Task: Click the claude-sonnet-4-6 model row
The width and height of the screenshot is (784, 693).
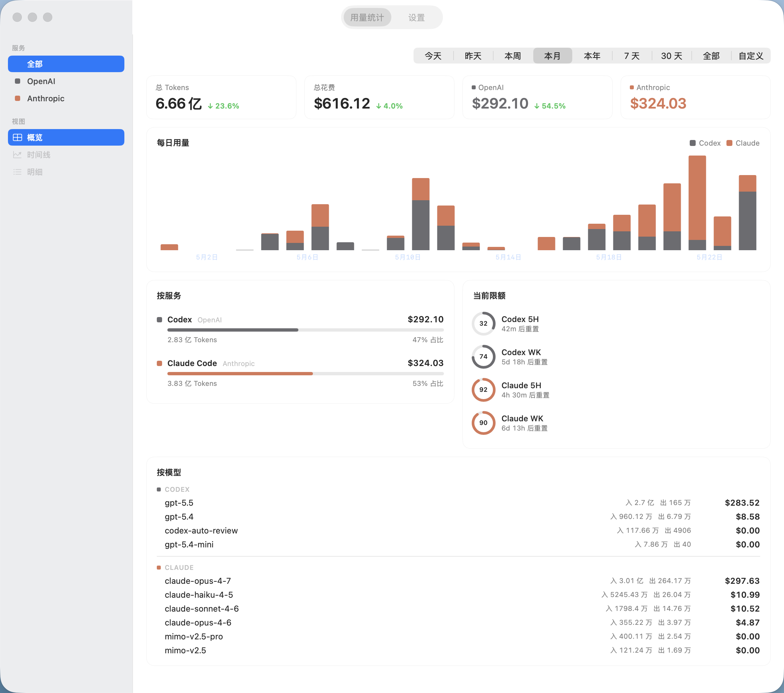Action: (x=458, y=609)
